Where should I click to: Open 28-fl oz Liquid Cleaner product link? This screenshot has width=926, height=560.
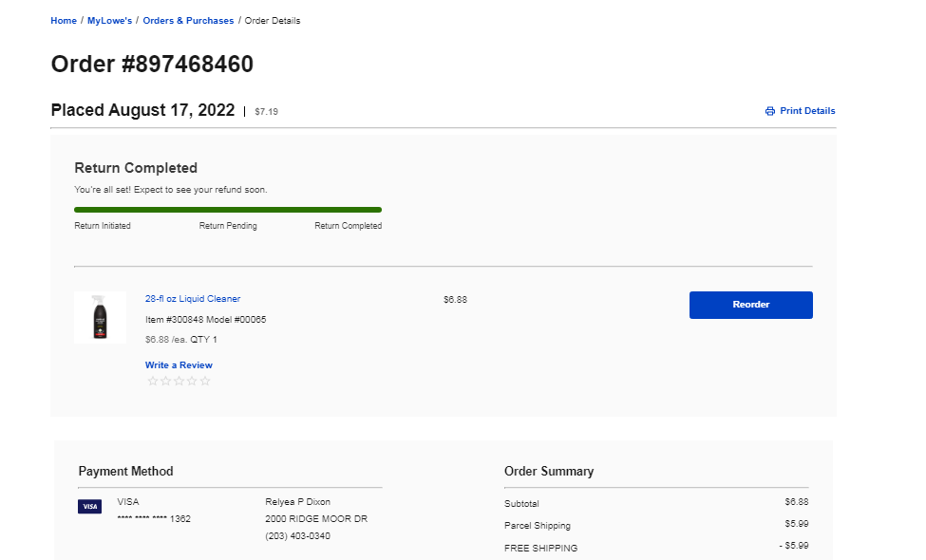click(193, 299)
